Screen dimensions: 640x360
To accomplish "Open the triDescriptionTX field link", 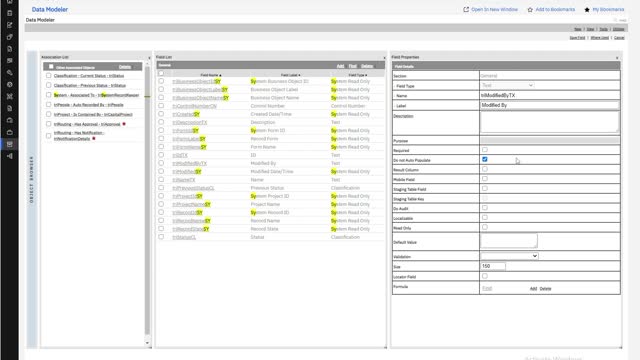I will coord(189,122).
